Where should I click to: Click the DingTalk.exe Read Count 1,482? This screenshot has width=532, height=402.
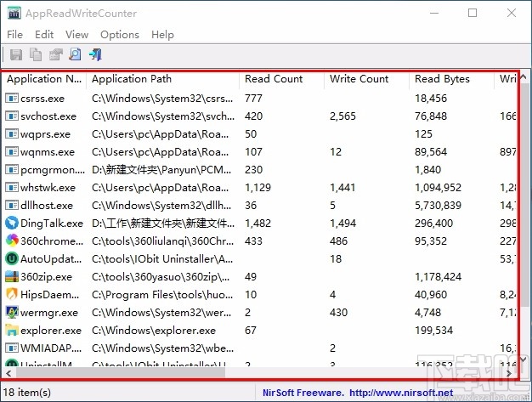(258, 224)
